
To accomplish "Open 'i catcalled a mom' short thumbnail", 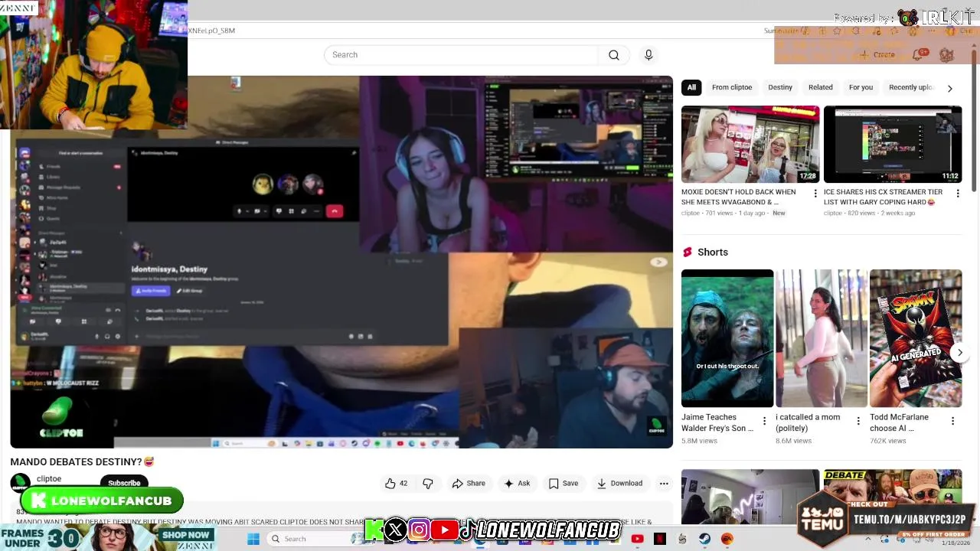I will (822, 338).
